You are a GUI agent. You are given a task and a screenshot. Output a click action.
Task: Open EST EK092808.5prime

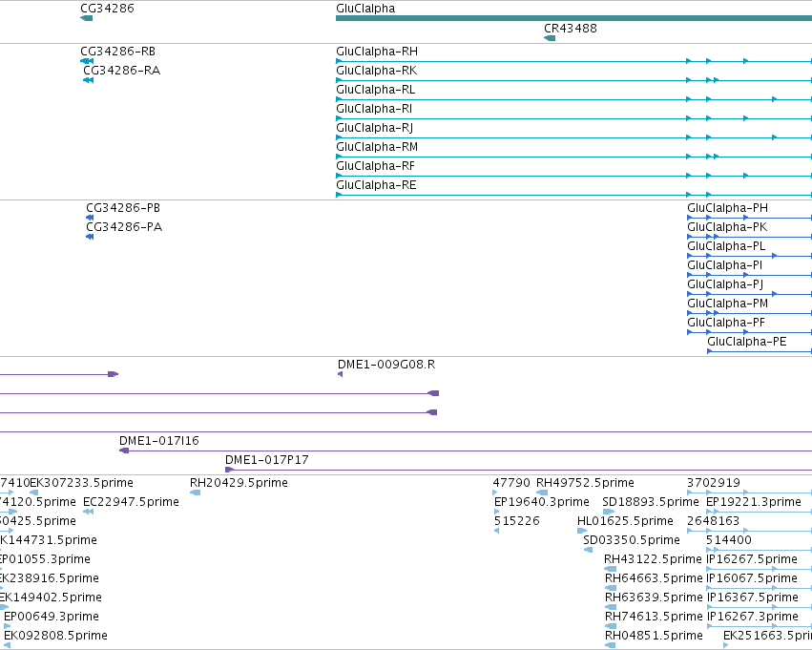point(55,636)
